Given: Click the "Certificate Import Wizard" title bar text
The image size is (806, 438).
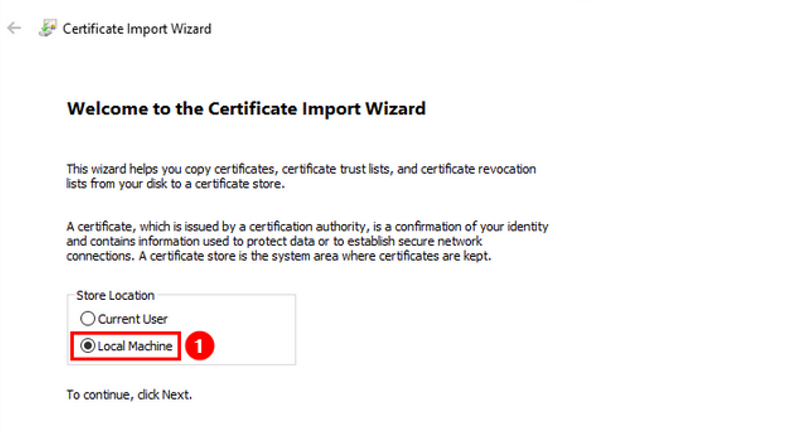Looking at the screenshot, I should (x=137, y=29).
